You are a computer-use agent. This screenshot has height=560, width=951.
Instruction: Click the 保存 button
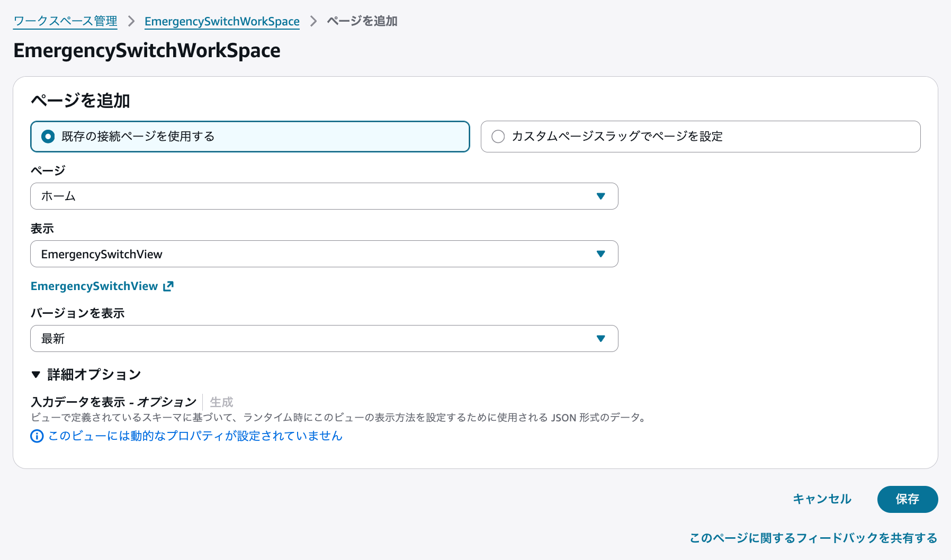907,499
